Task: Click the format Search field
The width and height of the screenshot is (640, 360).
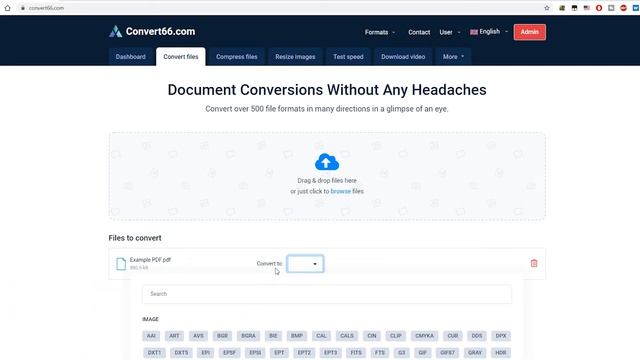Action: pos(327,294)
